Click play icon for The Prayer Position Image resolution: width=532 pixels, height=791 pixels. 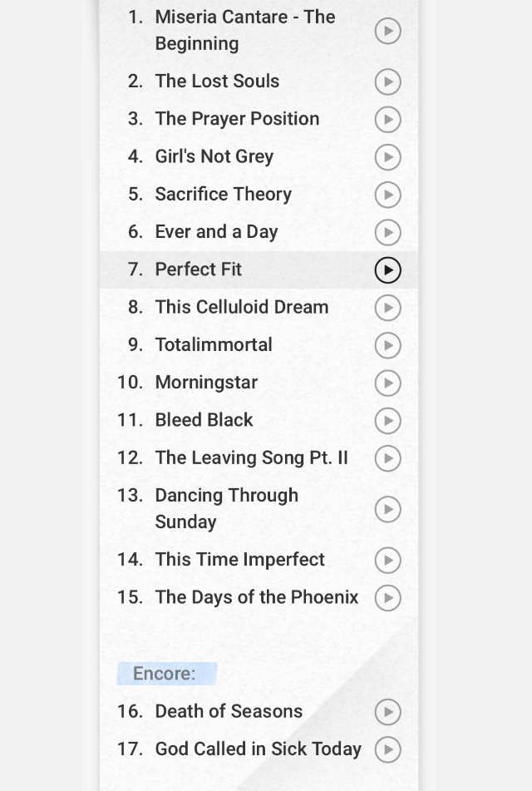pos(388,120)
